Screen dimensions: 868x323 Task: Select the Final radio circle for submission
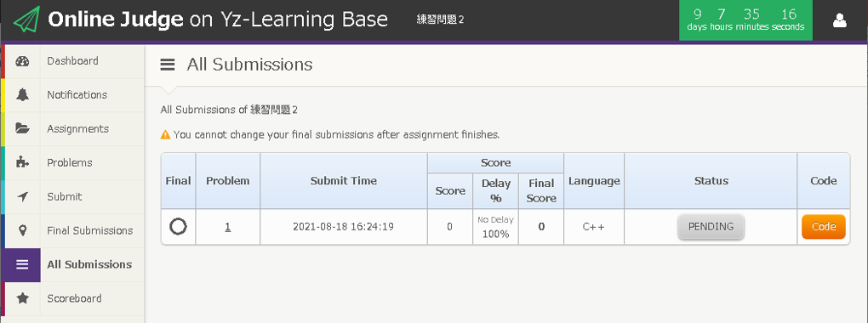178,226
